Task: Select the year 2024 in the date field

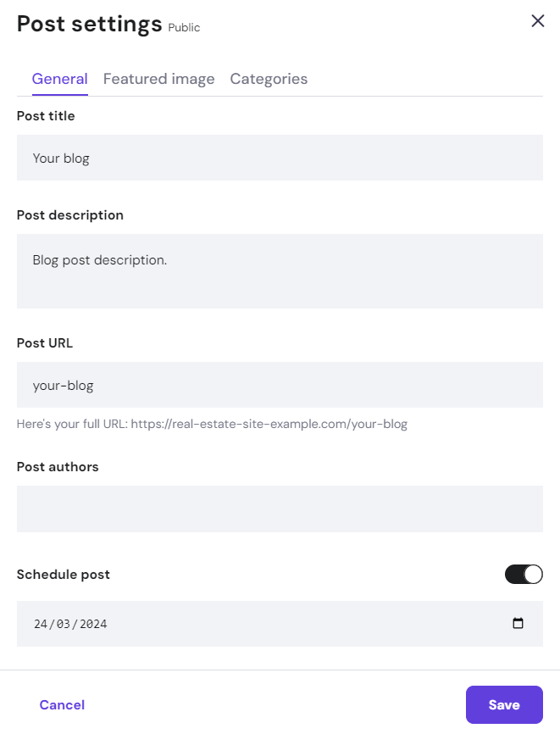Action: click(93, 625)
